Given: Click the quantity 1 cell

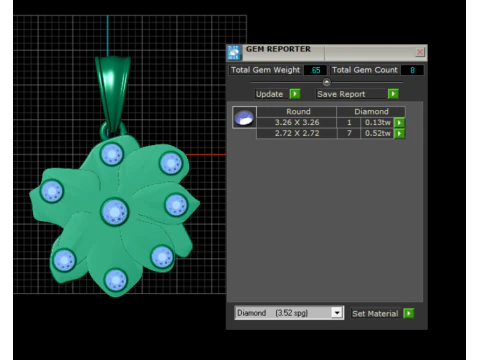Looking at the screenshot, I should (x=349, y=122).
